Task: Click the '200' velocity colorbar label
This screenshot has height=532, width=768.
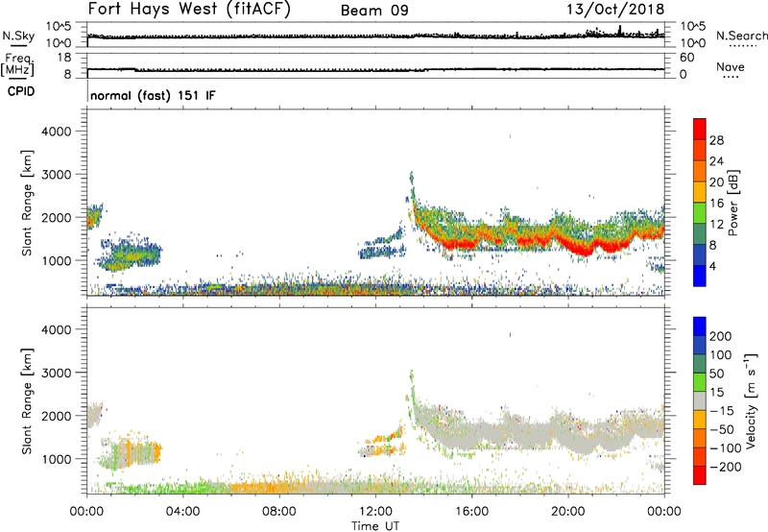Action: [721, 336]
